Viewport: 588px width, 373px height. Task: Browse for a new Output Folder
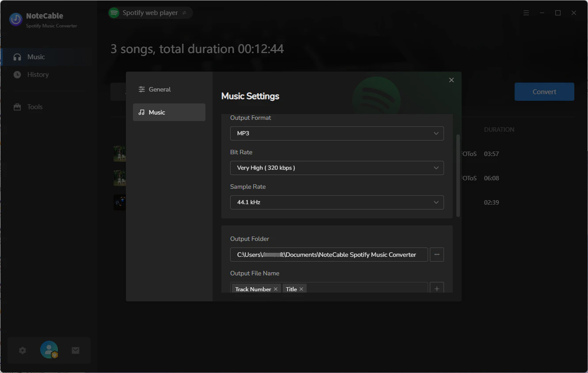(436, 255)
